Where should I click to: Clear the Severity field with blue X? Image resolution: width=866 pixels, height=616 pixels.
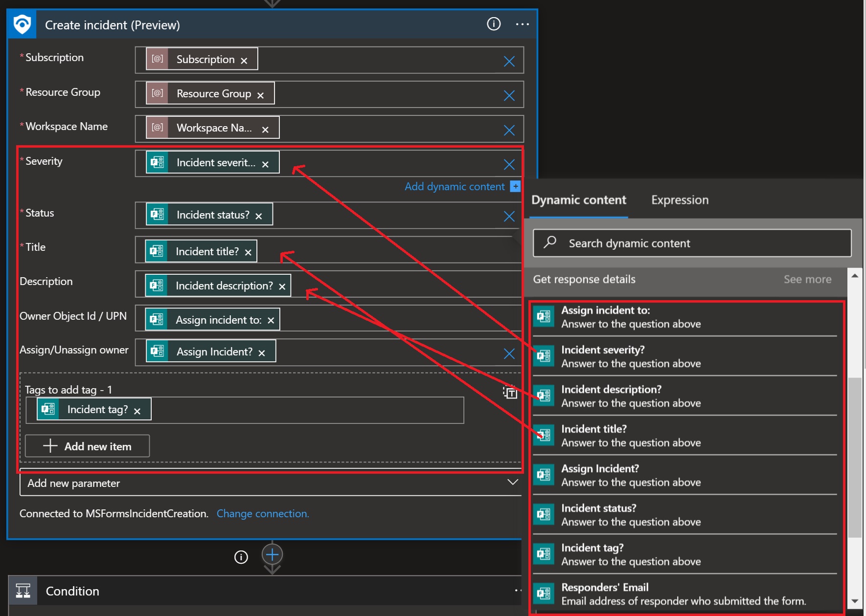tap(509, 164)
